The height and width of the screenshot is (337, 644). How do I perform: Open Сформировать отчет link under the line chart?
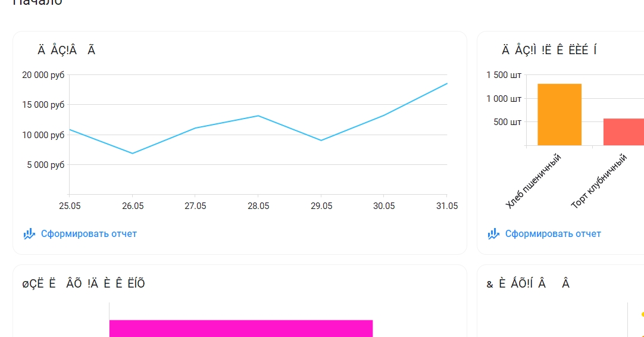pyautogui.click(x=89, y=234)
